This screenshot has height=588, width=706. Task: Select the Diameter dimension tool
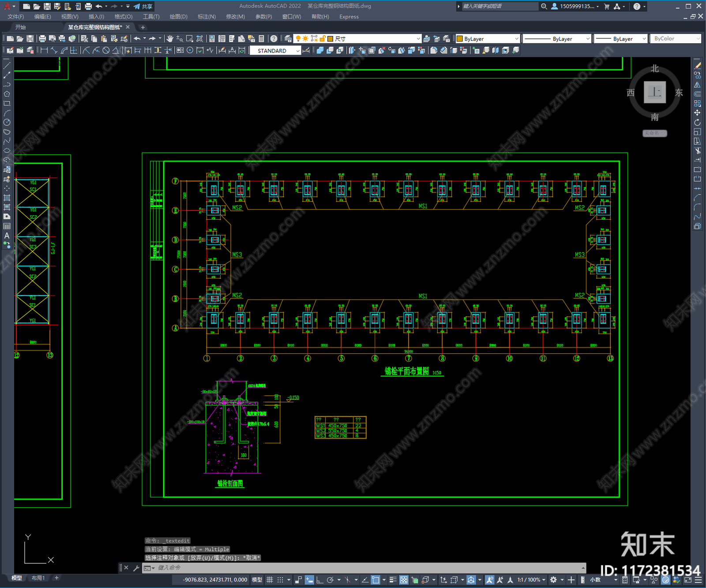click(x=106, y=50)
